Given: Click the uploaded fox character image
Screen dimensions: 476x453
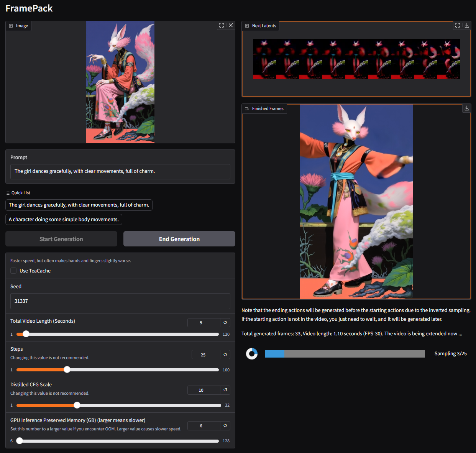Looking at the screenshot, I should click(120, 82).
